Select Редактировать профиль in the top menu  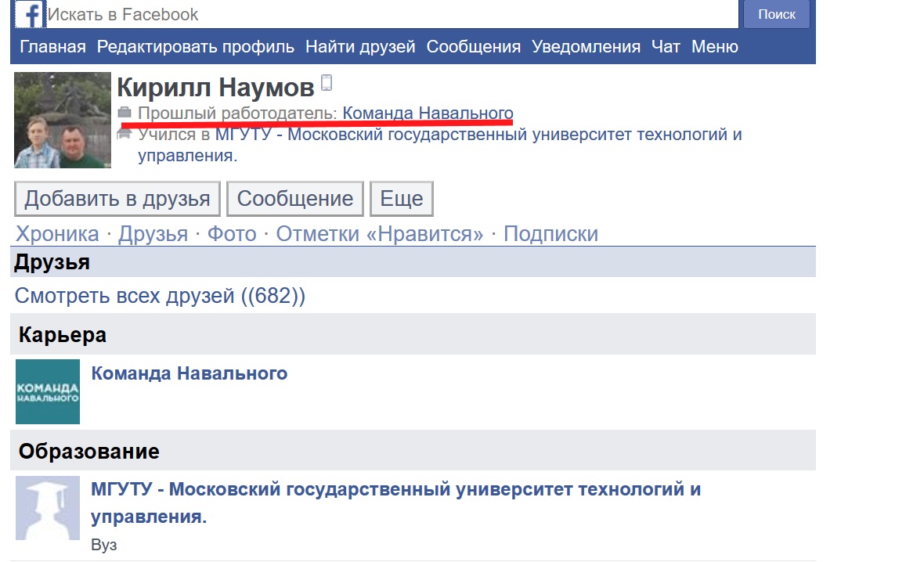[196, 47]
